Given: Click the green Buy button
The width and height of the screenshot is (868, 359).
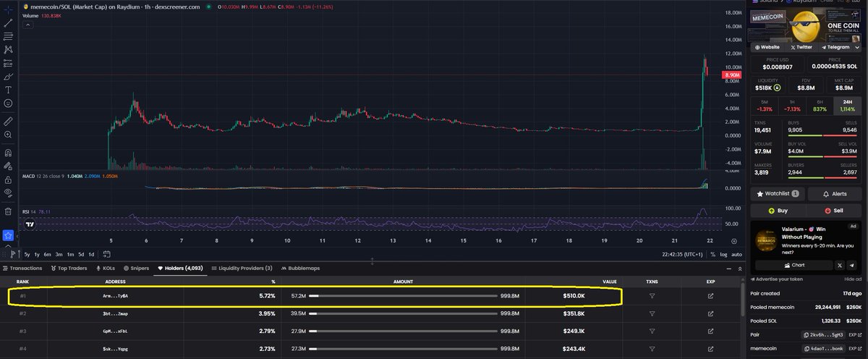Looking at the screenshot, I should point(778,211).
